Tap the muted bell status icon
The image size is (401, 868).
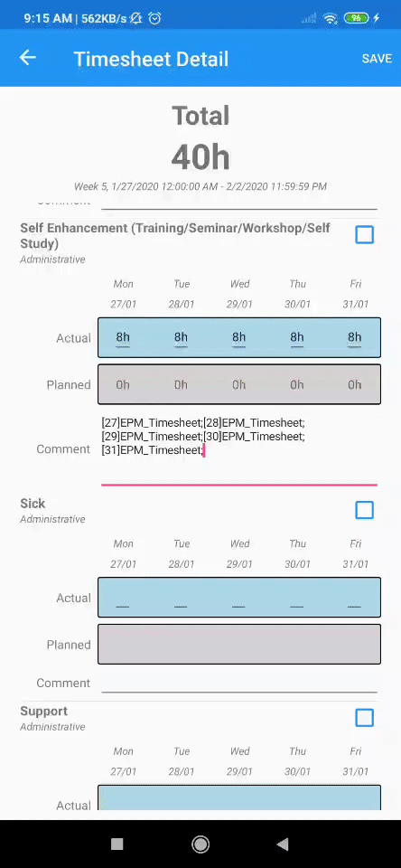pyautogui.click(x=136, y=18)
